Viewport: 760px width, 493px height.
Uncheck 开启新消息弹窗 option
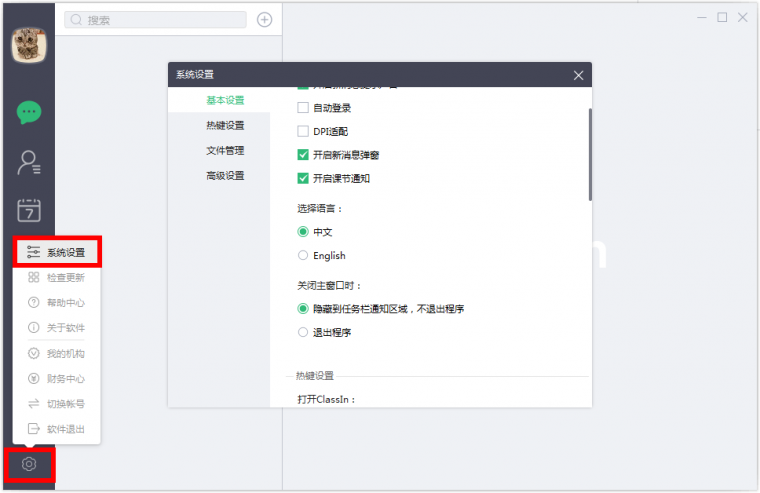303,155
